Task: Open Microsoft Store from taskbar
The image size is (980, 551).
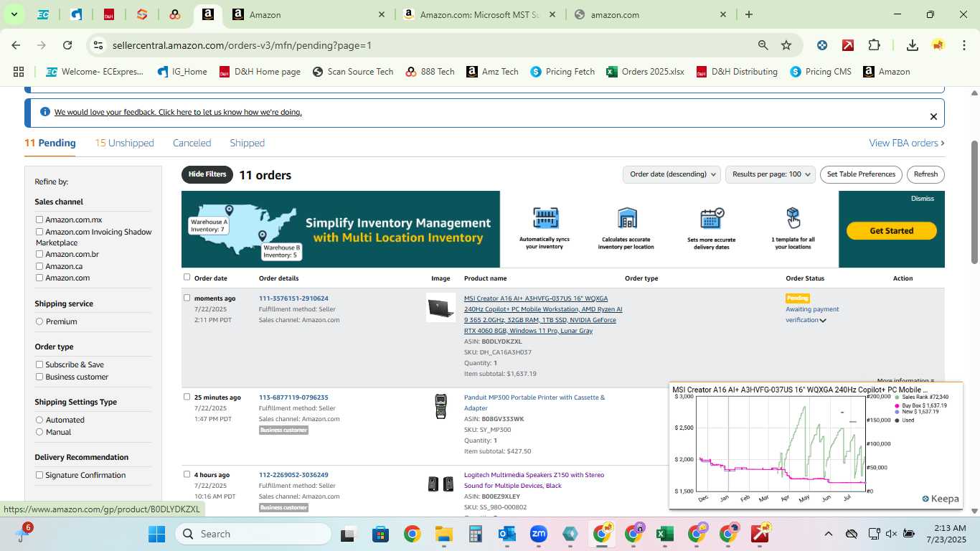Action: click(380, 534)
